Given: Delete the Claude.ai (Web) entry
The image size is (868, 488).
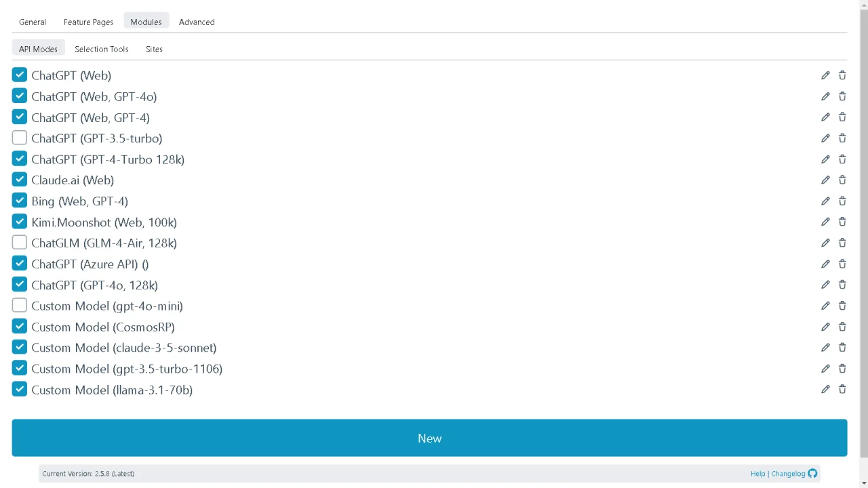Looking at the screenshot, I should (x=842, y=180).
